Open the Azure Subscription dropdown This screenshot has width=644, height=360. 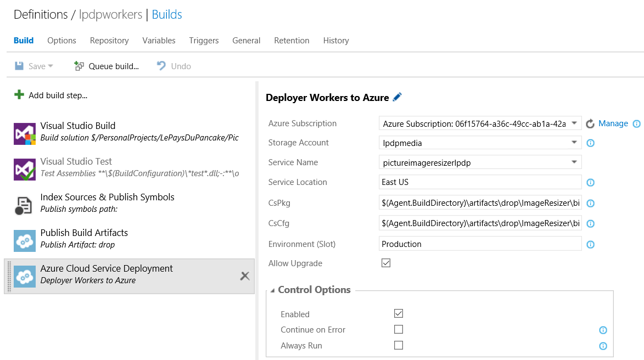[574, 123]
